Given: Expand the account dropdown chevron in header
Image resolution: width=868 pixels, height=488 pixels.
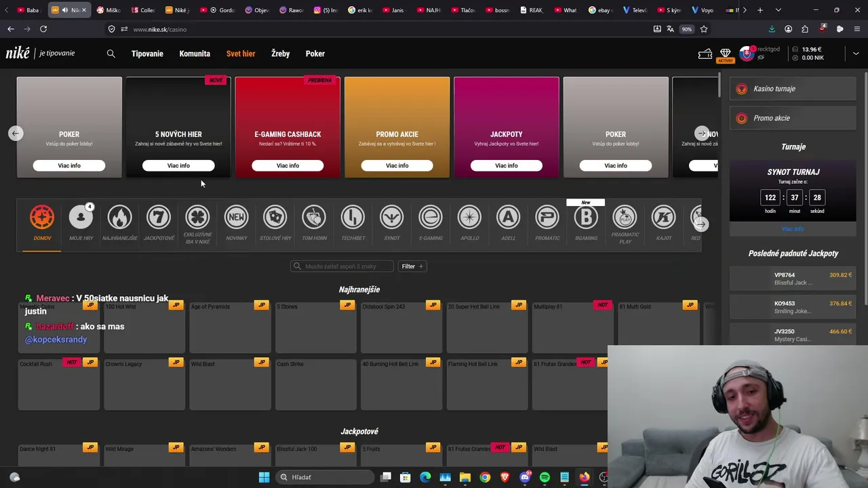Looking at the screenshot, I should (x=856, y=54).
